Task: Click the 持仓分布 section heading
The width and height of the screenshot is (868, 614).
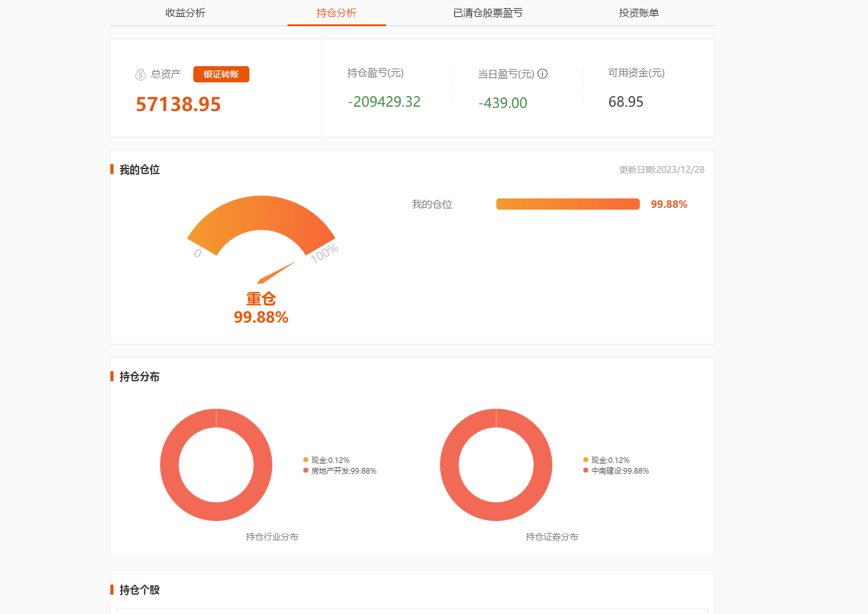Action: (x=140, y=377)
